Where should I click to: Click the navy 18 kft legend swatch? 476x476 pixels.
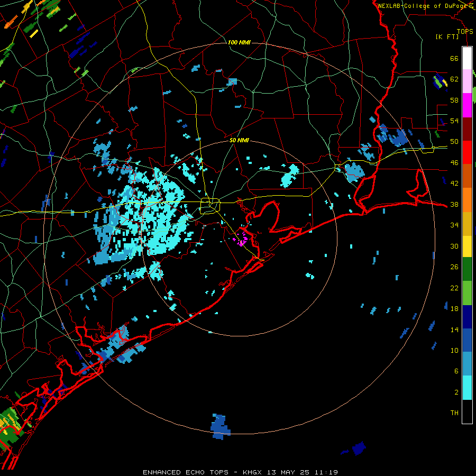click(x=467, y=317)
